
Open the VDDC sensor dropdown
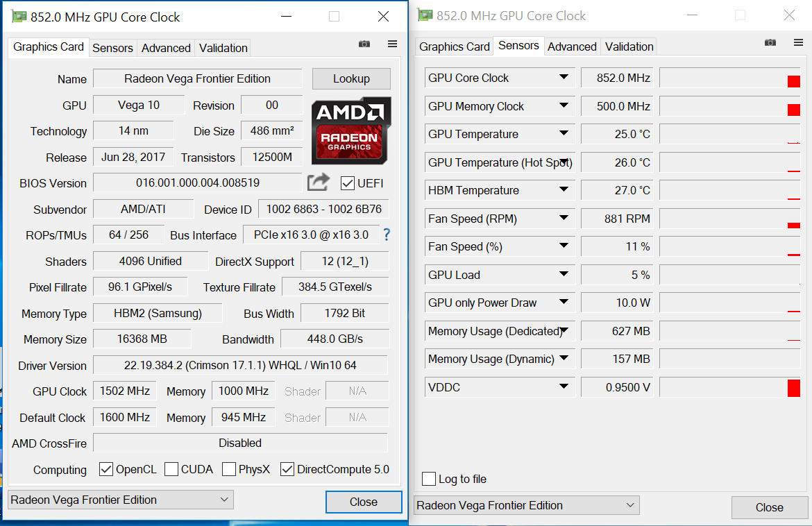point(564,387)
